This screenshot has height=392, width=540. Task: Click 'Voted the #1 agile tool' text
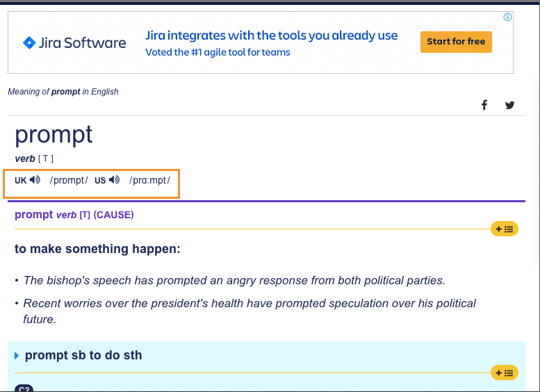click(x=218, y=52)
